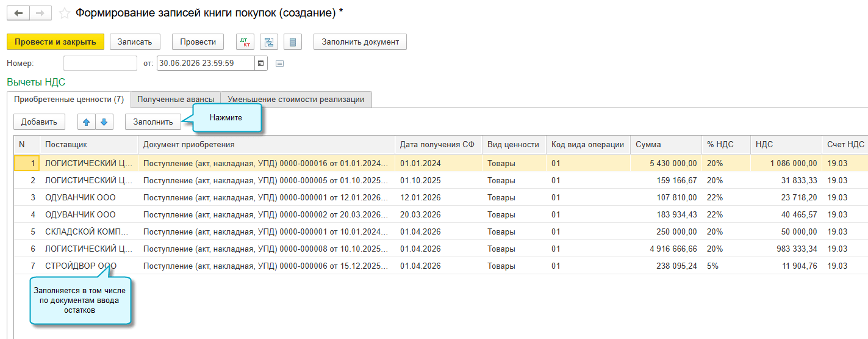This screenshot has width=868, height=339.
Task: Click Добавить to add a row
Action: 39,122
